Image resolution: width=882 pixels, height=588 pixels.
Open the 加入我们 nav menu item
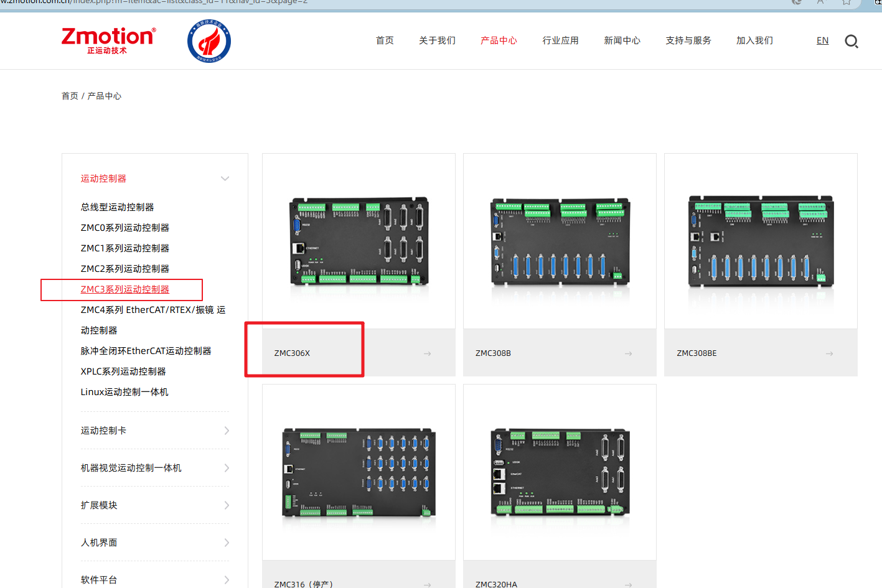pyautogui.click(x=754, y=40)
